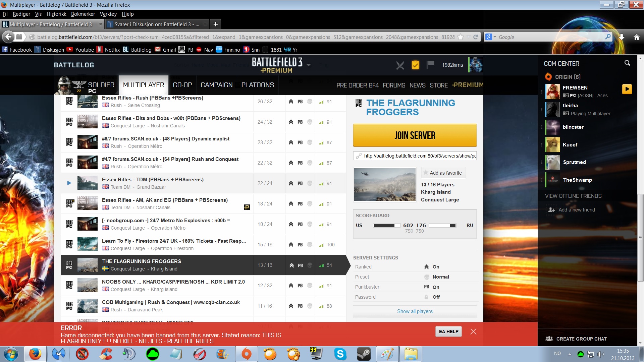The height and width of the screenshot is (362, 644).
Task: Switch to the PLATOONS tab
Action: tap(258, 85)
